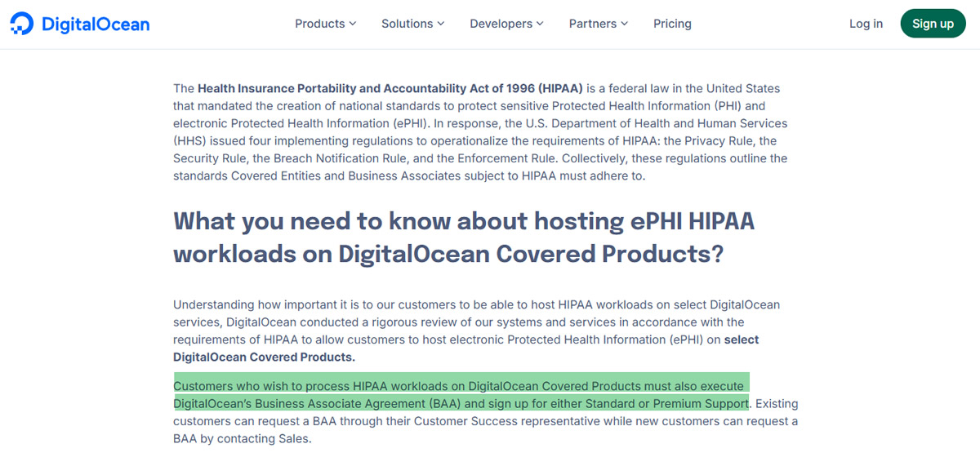
Task: Expand the Solutions dropdown chevron
Action: pyautogui.click(x=441, y=24)
